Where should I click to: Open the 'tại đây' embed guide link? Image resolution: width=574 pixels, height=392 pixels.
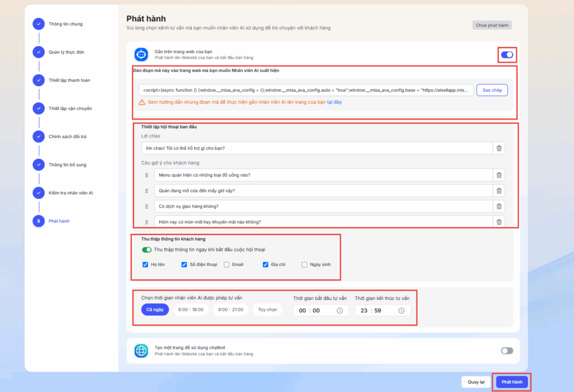(334, 103)
